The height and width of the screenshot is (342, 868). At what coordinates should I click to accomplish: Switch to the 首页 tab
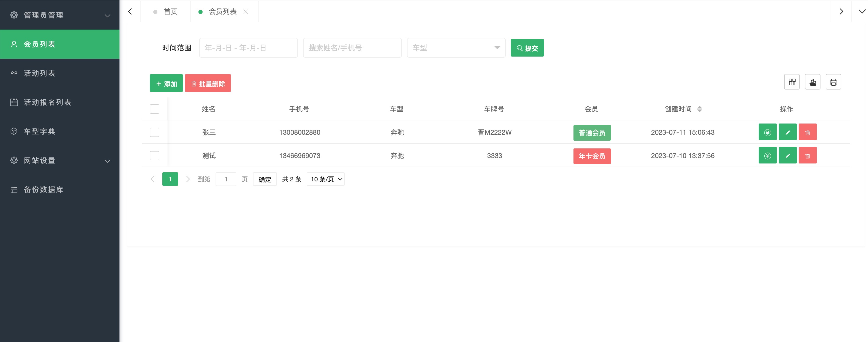pyautogui.click(x=165, y=12)
